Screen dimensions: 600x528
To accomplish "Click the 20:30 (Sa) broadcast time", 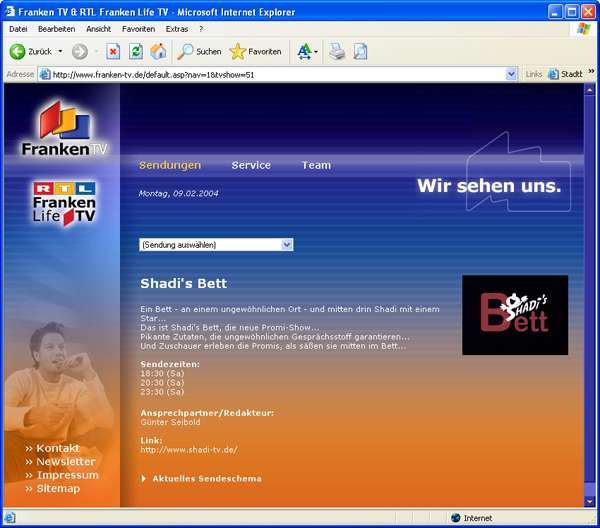I will pos(162,383).
